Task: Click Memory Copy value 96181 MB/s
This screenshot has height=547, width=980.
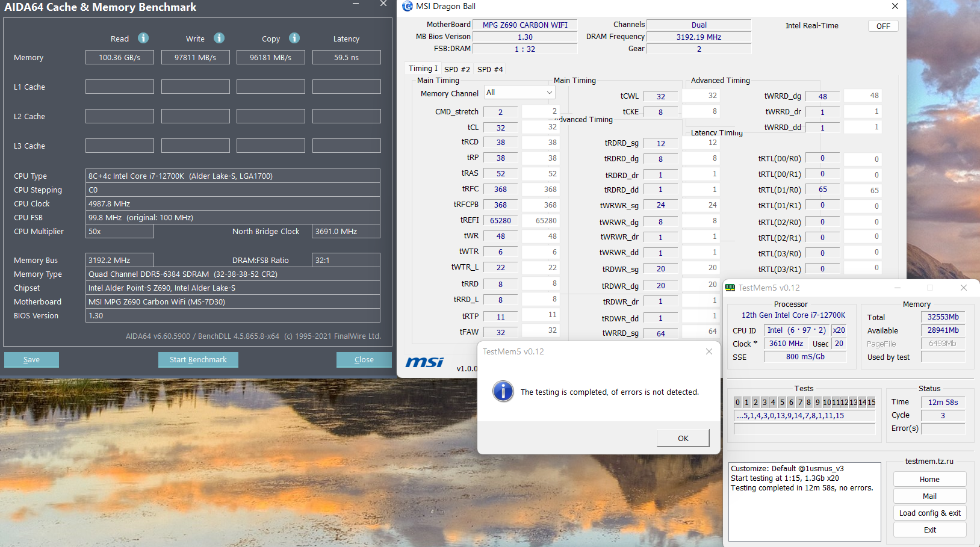Action: (x=271, y=57)
